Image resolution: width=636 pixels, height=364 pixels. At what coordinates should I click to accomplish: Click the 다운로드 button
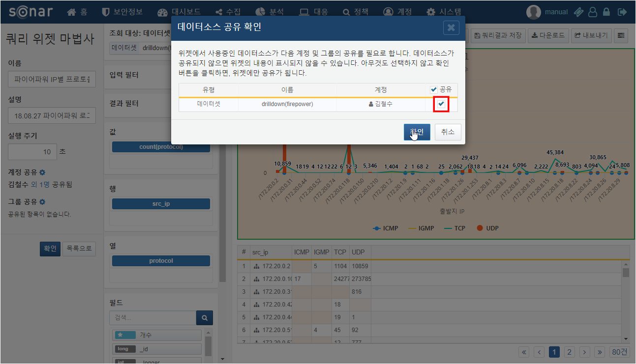(x=548, y=35)
